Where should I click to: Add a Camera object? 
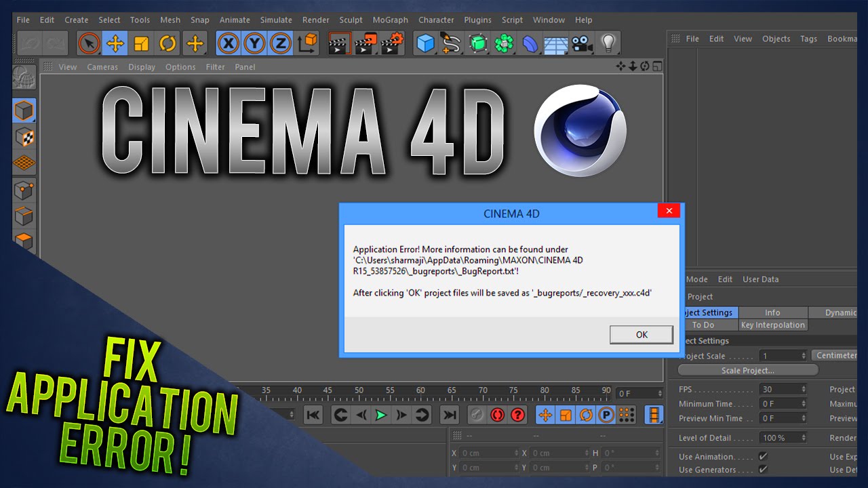pos(582,44)
